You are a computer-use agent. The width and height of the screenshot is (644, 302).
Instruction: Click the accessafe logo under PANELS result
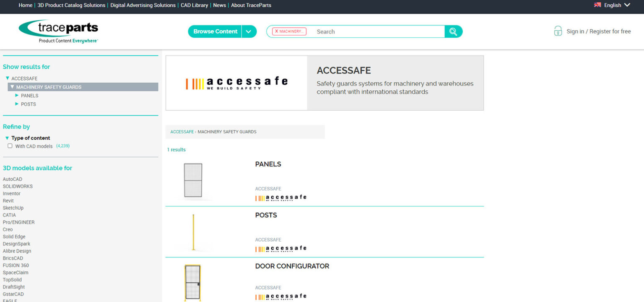point(281,197)
